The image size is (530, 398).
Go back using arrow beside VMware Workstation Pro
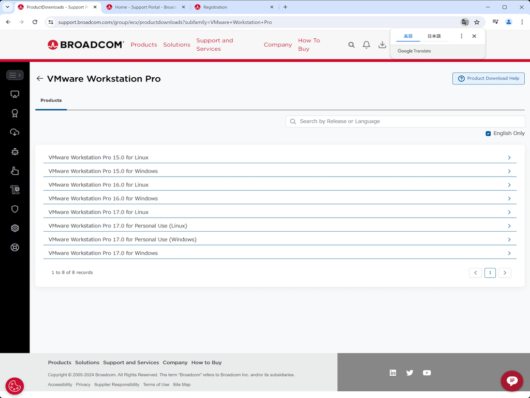point(40,79)
